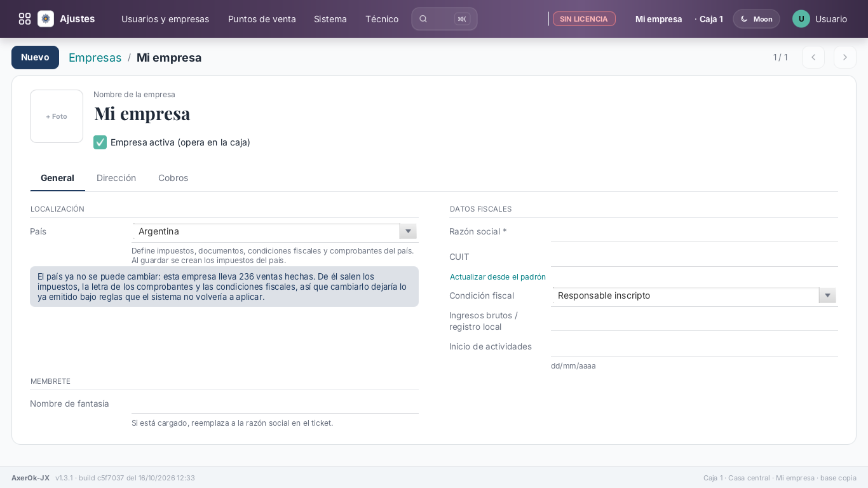Screen dimensions: 868x488
Task: Go to previous record arrow
Action: coord(813,57)
